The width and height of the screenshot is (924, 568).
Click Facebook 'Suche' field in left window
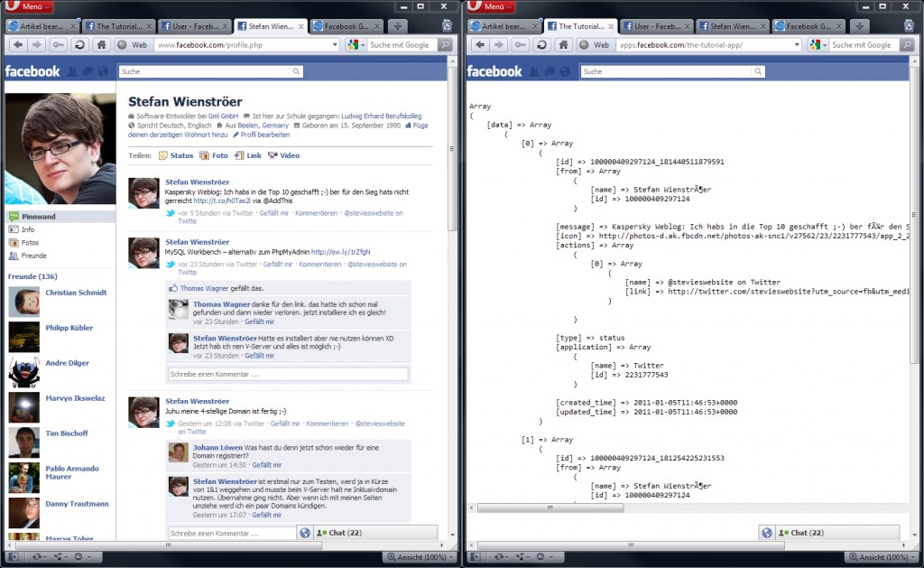click(205, 71)
